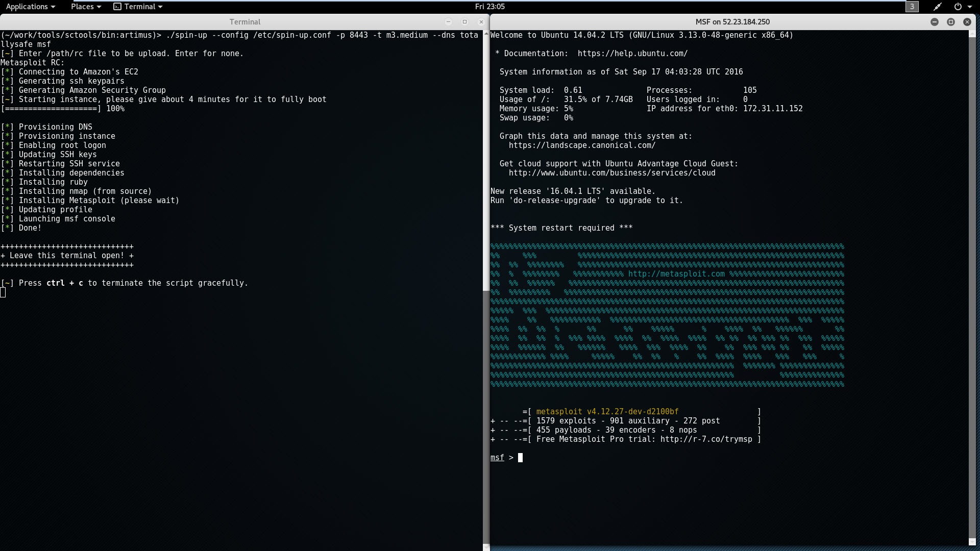The width and height of the screenshot is (980, 551).
Task: Close the MSF on 52.23.184.250 window
Action: coord(967,22)
